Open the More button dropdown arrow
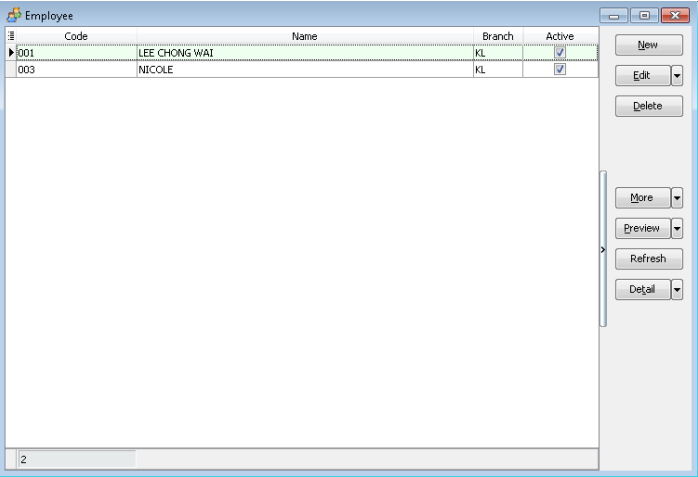 coord(677,198)
